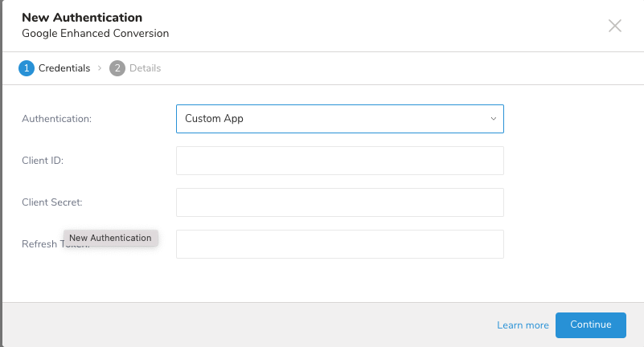Image resolution: width=644 pixels, height=347 pixels.
Task: Go to the Details step
Action: pos(145,68)
